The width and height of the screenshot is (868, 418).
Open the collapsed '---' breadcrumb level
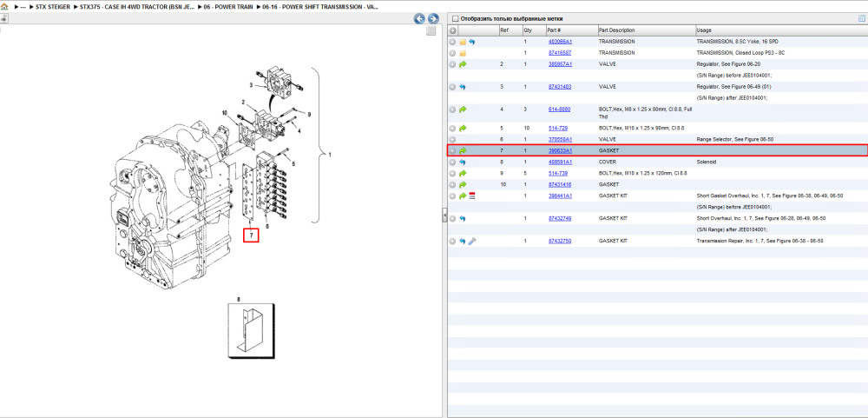click(23, 7)
